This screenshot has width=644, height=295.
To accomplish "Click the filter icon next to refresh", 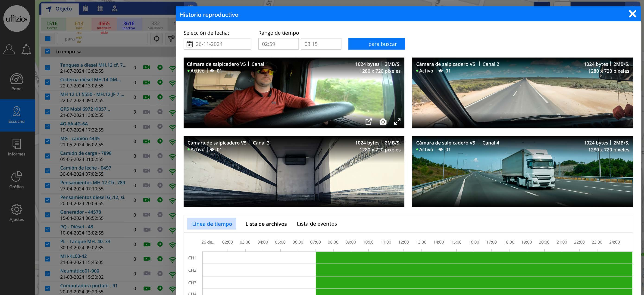I will coord(171,39).
